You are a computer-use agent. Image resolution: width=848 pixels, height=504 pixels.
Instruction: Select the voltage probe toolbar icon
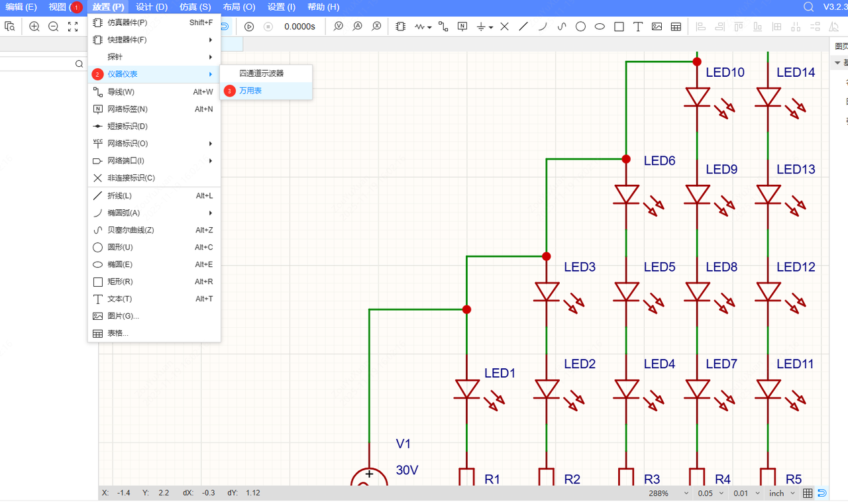[x=339, y=26]
